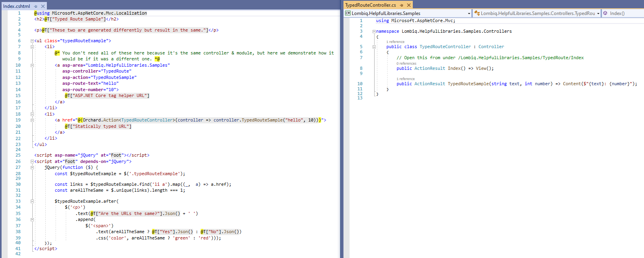The width and height of the screenshot is (644, 258).
Task: Click asp-name="jQuery" on line 25
Action: click(76, 155)
